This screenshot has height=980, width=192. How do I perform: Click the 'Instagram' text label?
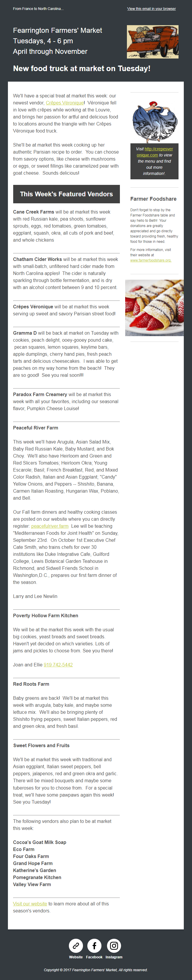point(114,957)
